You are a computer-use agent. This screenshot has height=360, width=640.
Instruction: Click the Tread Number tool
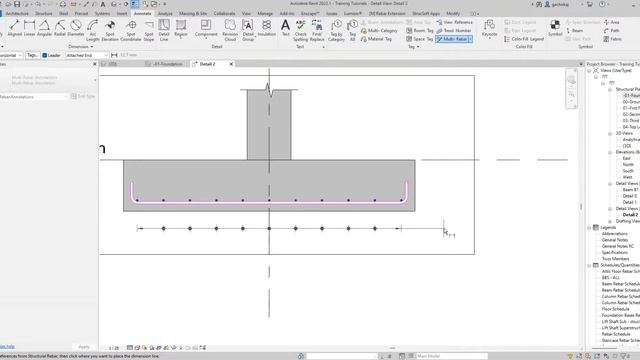point(453,31)
